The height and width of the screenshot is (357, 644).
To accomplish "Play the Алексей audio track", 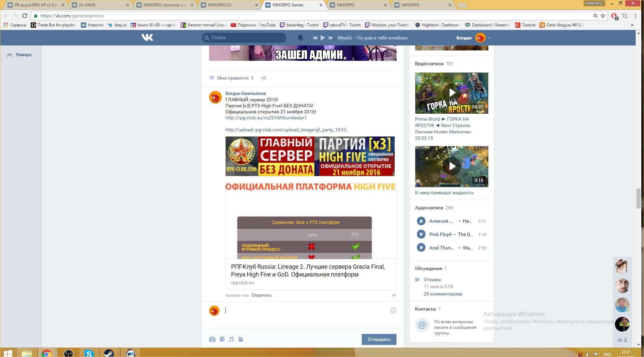I will pyautogui.click(x=421, y=221).
